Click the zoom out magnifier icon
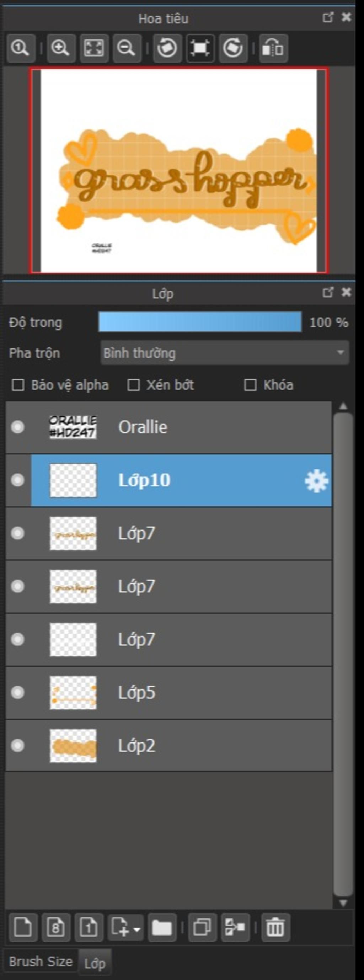The image size is (364, 980). click(127, 48)
